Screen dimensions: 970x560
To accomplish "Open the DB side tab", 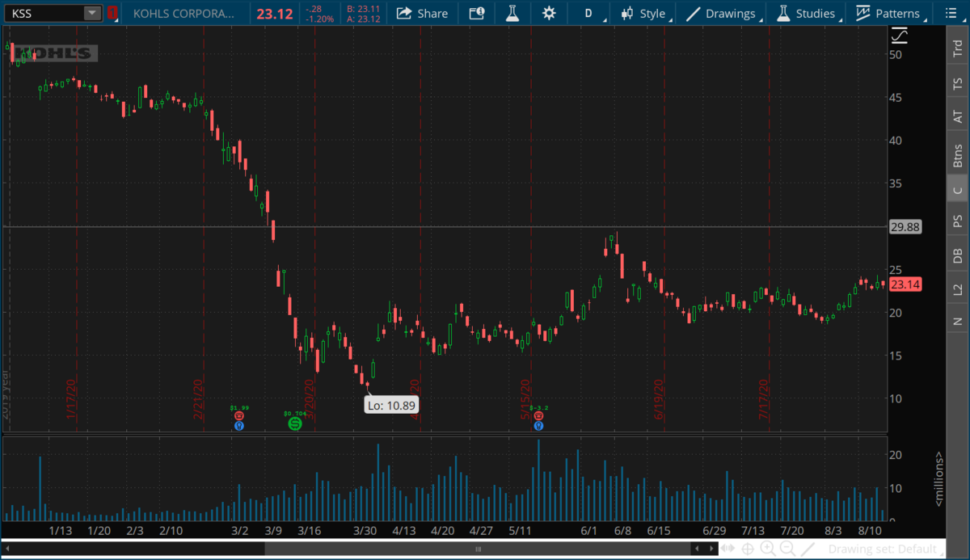I will tap(958, 255).
